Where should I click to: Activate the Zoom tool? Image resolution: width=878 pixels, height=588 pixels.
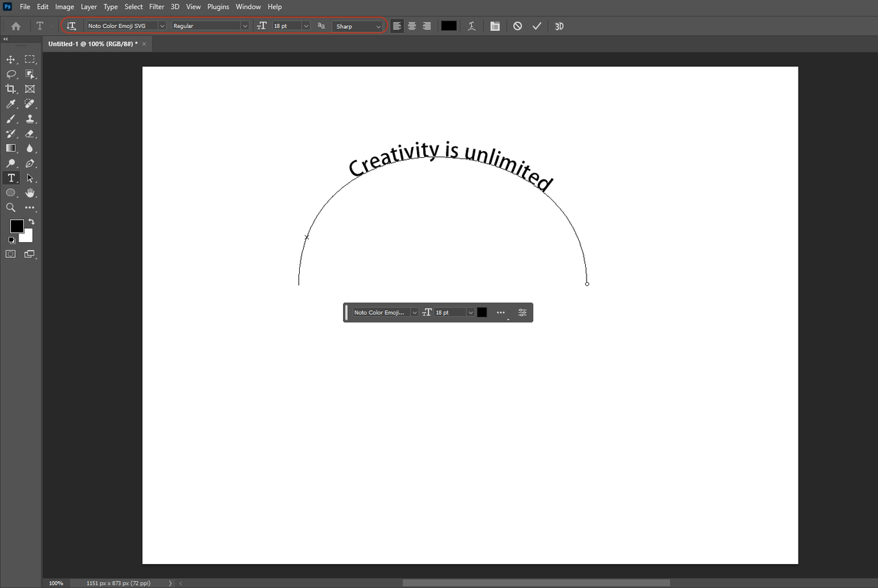pyautogui.click(x=10, y=207)
